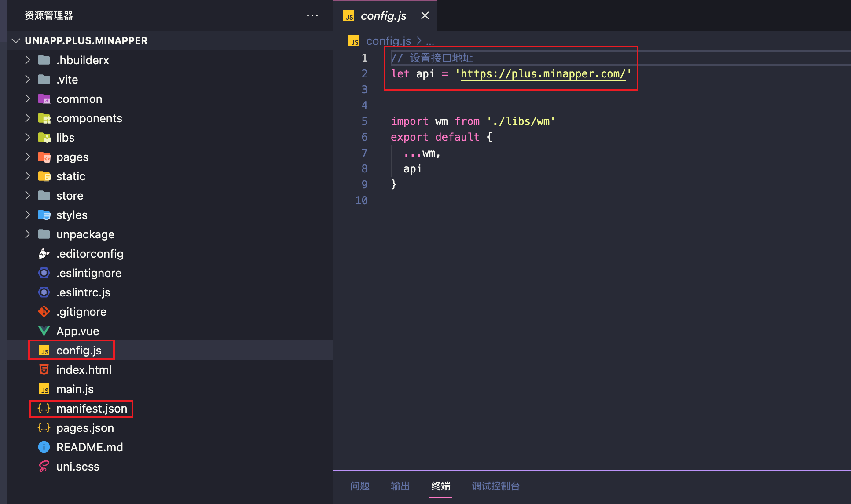This screenshot has width=851, height=504.
Task: Click the HTML5 icon beside index.html
Action: [44, 370]
